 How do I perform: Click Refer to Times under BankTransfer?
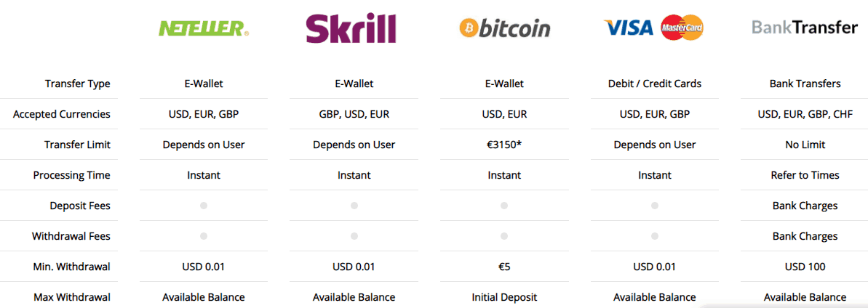[x=805, y=175]
